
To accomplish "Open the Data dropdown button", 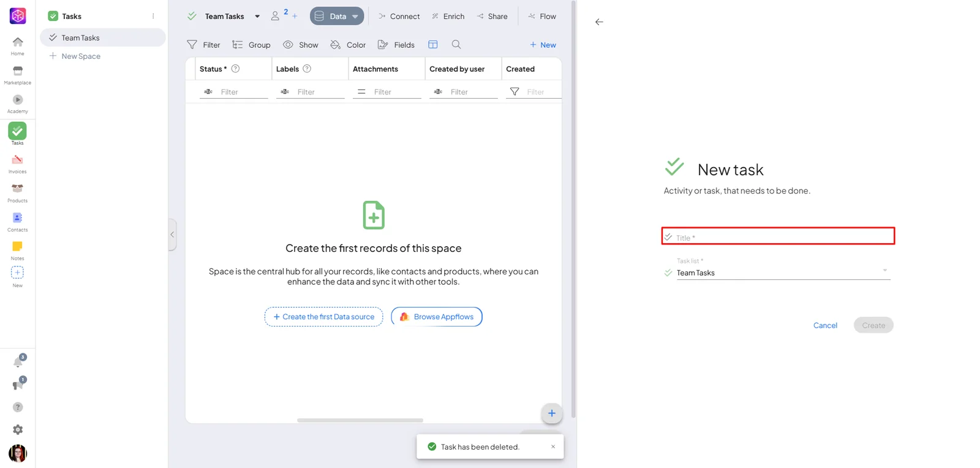I will 337,17.
